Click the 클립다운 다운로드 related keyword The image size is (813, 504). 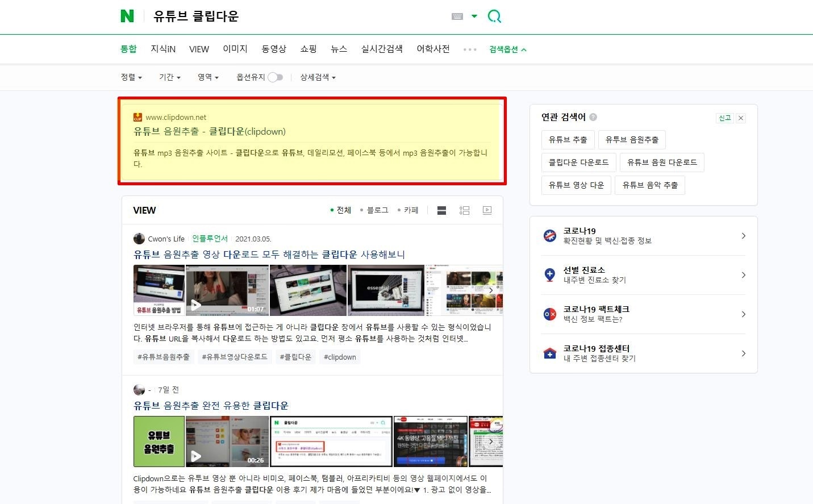(578, 162)
